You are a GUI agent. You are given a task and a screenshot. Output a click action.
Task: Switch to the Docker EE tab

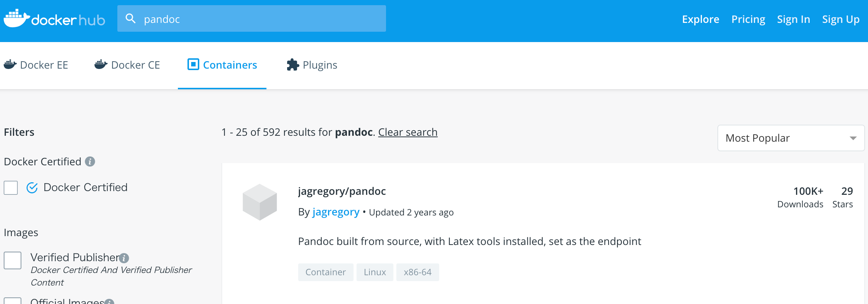click(x=36, y=65)
